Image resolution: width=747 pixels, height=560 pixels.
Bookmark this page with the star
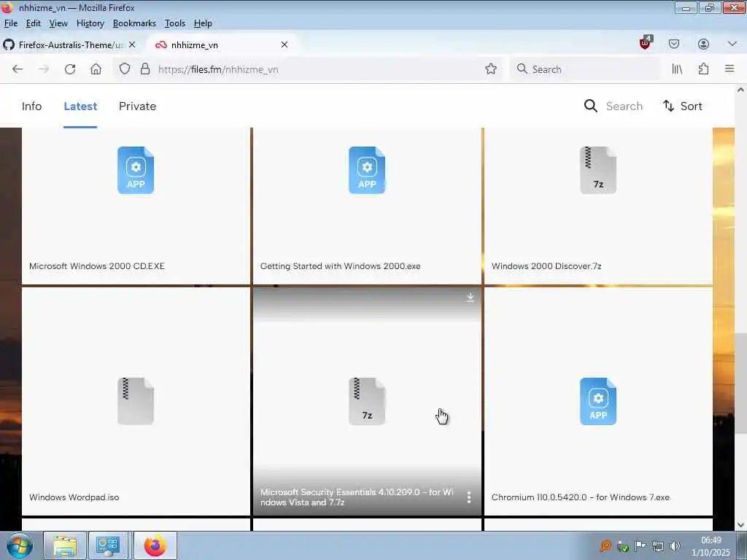coord(491,69)
